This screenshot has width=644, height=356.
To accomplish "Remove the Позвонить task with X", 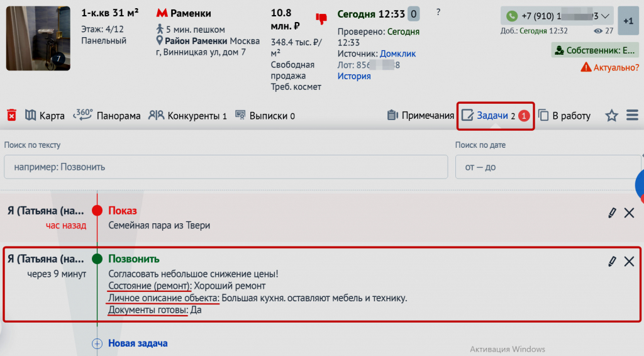I will click(629, 261).
